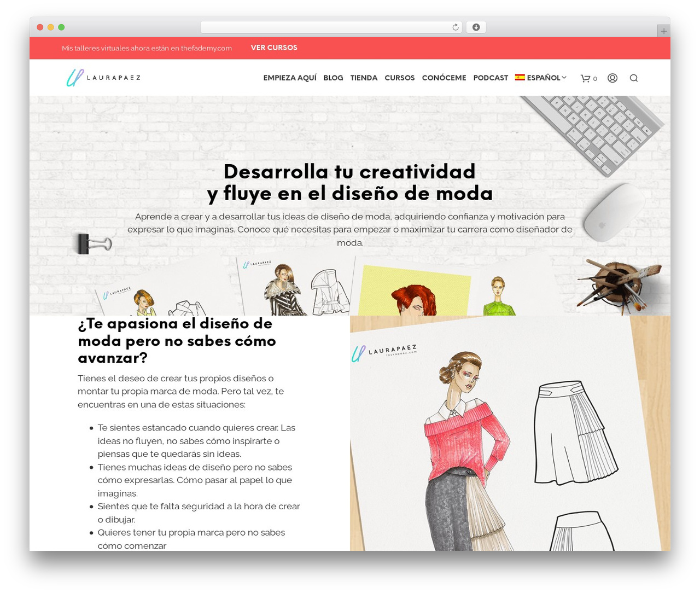The height and width of the screenshot is (593, 700).
Task: Reload the page with the refresh icon
Action: [456, 27]
